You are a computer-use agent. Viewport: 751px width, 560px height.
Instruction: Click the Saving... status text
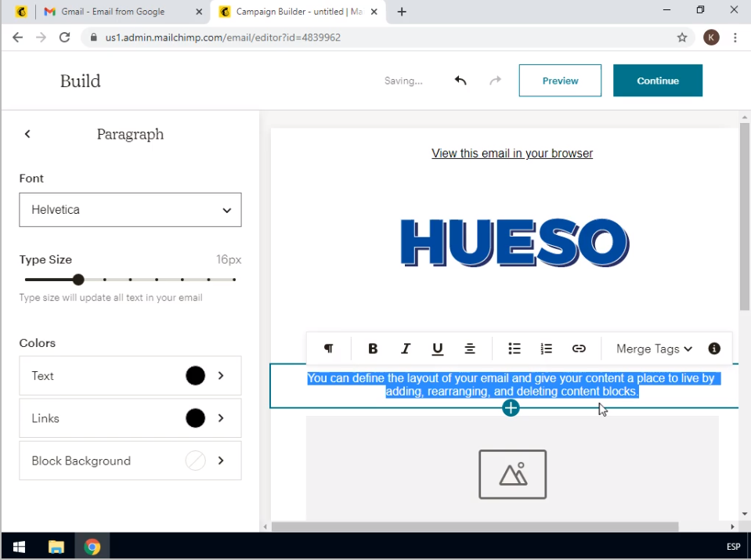pyautogui.click(x=403, y=81)
